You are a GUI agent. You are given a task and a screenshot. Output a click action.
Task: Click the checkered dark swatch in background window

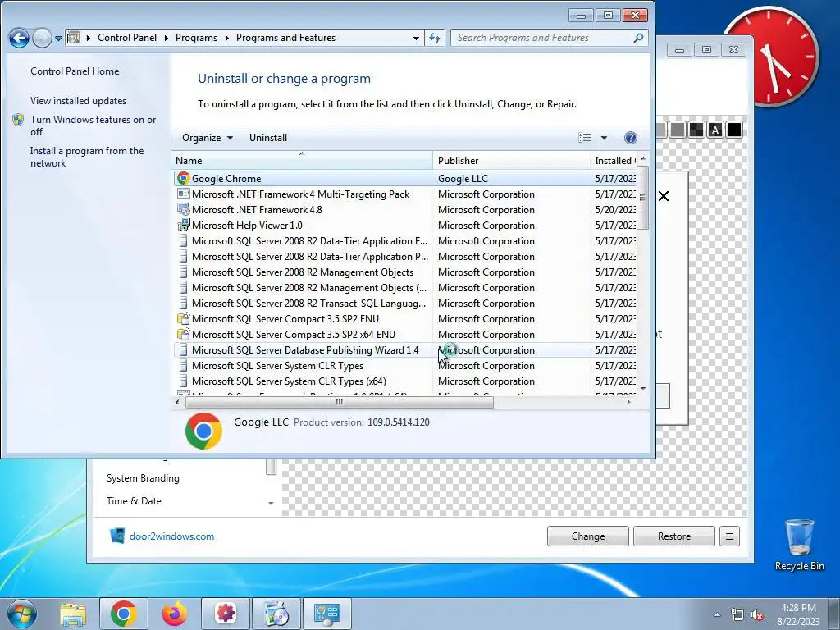coord(696,130)
